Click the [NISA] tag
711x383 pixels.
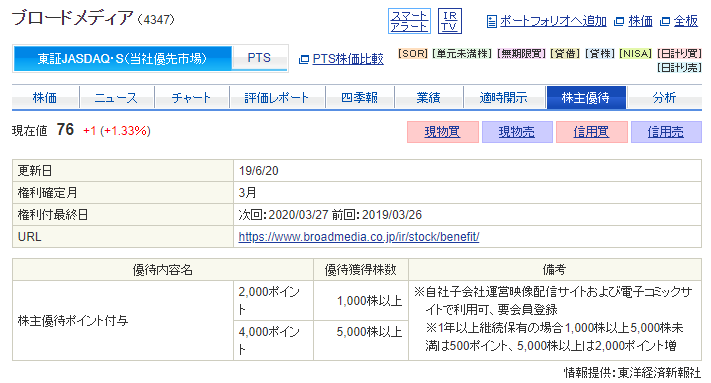point(635,53)
